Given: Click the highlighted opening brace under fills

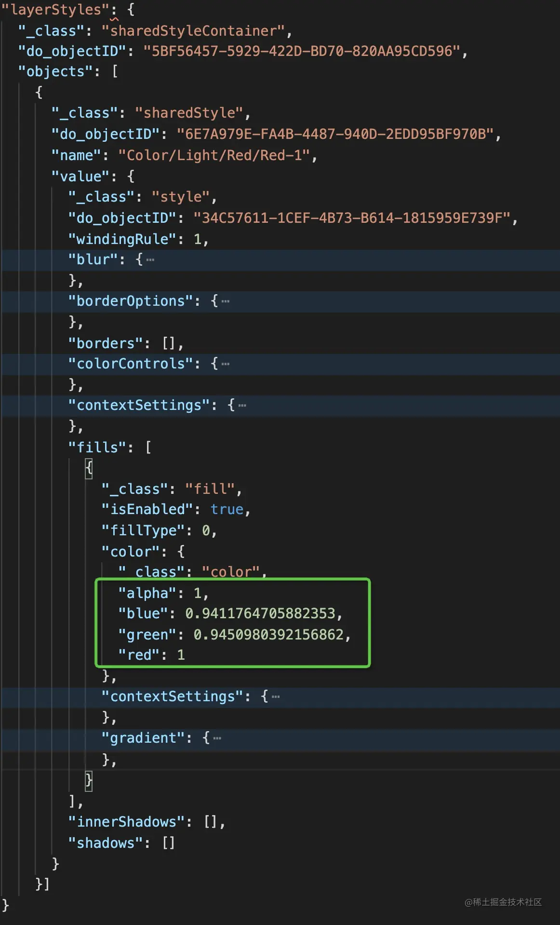Looking at the screenshot, I should 89,468.
